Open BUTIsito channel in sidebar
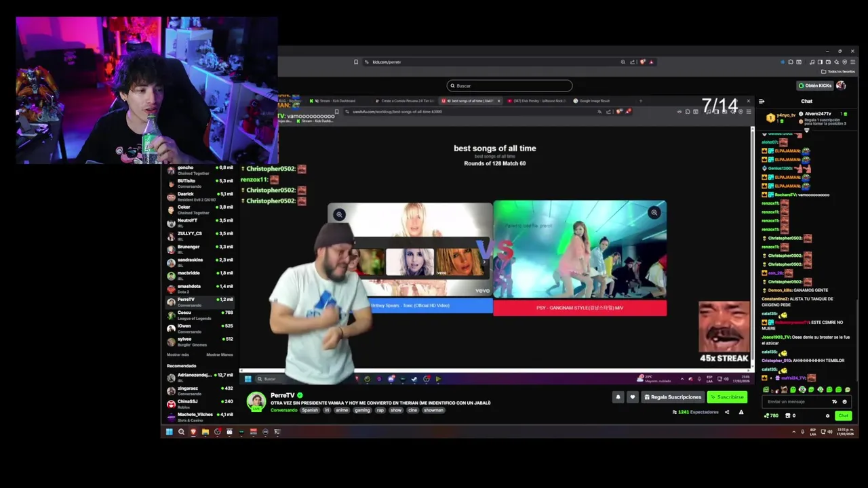 click(x=200, y=183)
